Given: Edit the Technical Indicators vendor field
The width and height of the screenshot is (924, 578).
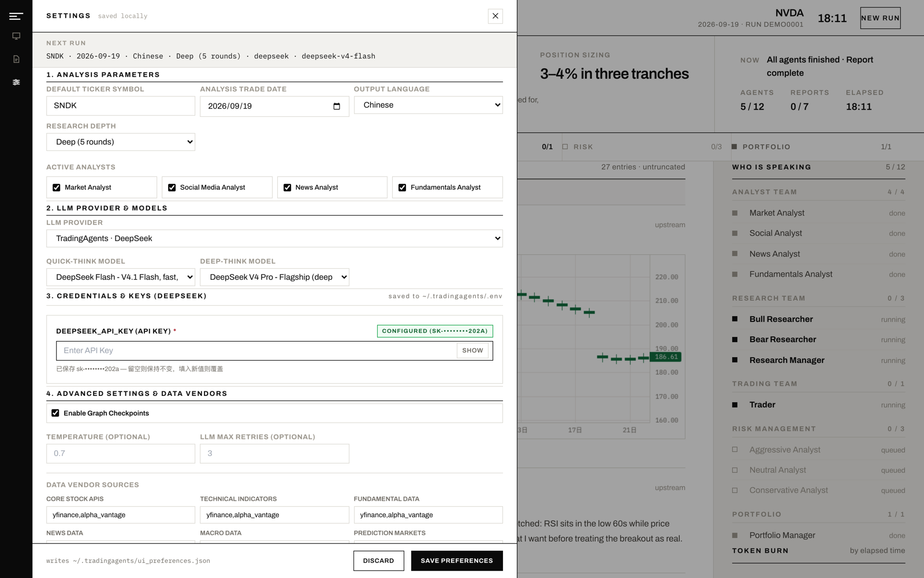Looking at the screenshot, I should click(274, 515).
